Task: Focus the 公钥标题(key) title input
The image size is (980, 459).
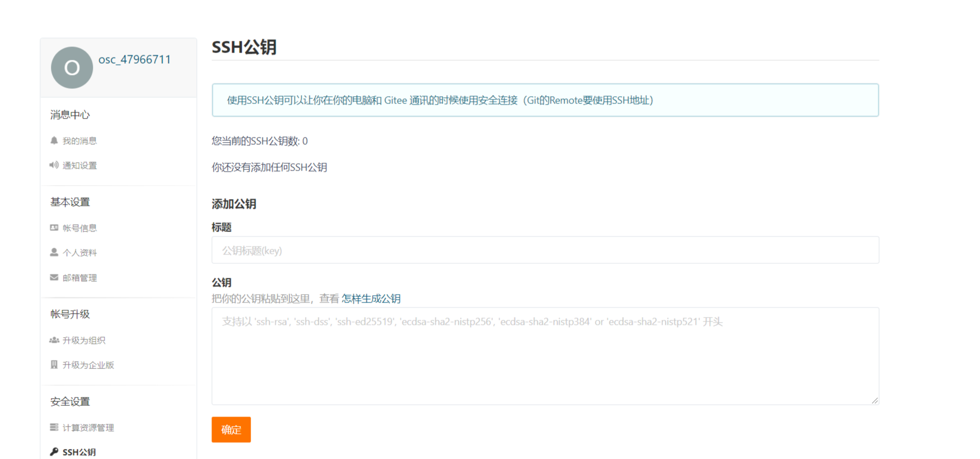Action: [x=545, y=250]
